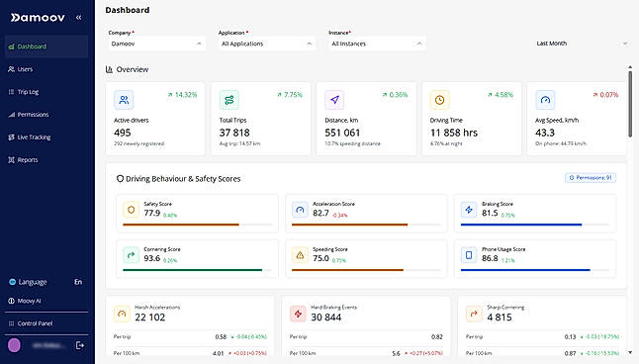Click the Driving Time clock icon
This screenshot has width=639, height=364.
click(440, 100)
